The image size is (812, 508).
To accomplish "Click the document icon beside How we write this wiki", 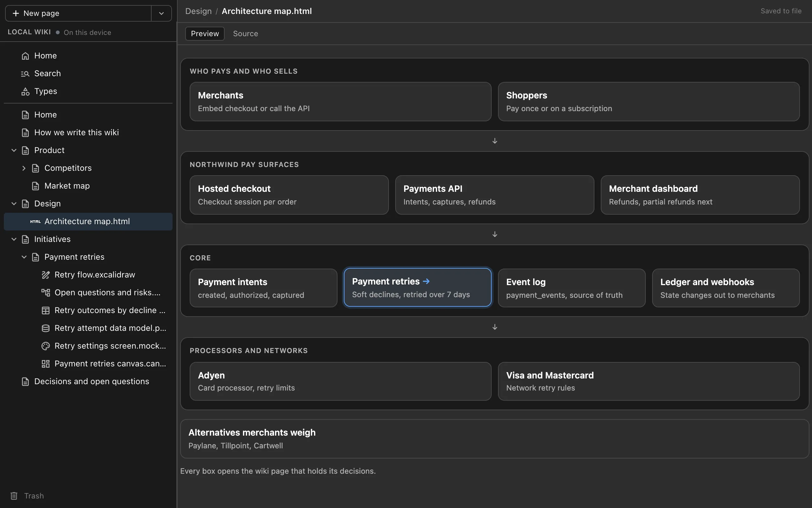I will coord(25,133).
